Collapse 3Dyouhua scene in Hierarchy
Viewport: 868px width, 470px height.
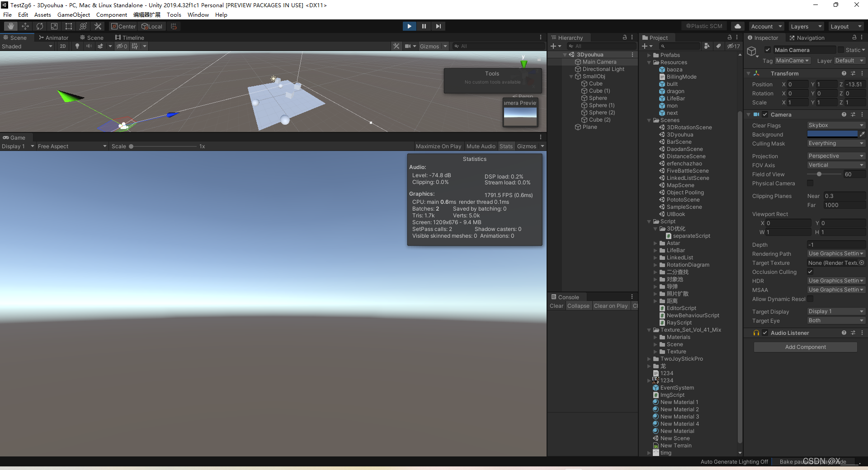point(565,55)
